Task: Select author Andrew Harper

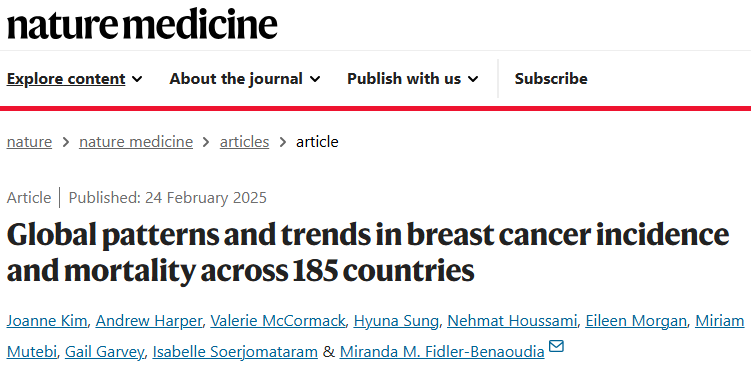Action: coord(148,321)
